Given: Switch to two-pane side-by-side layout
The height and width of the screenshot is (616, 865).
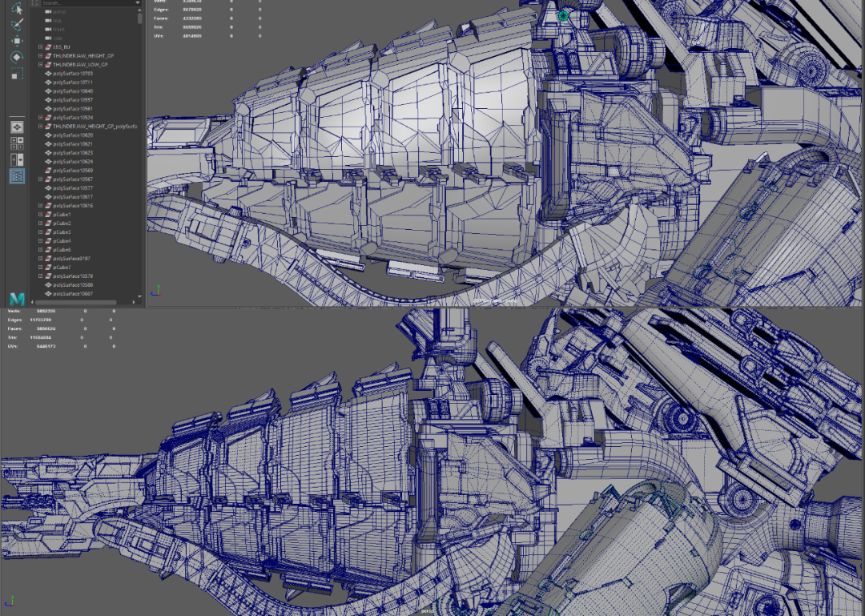Looking at the screenshot, I should (x=17, y=160).
